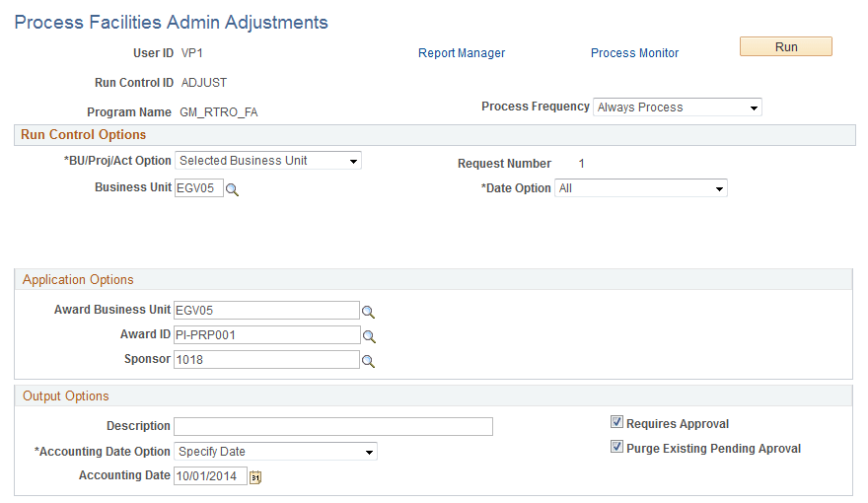Viewport: 868px width, 503px height.
Task: Open Accounting Date Option dropdown
Action: pyautogui.click(x=275, y=452)
